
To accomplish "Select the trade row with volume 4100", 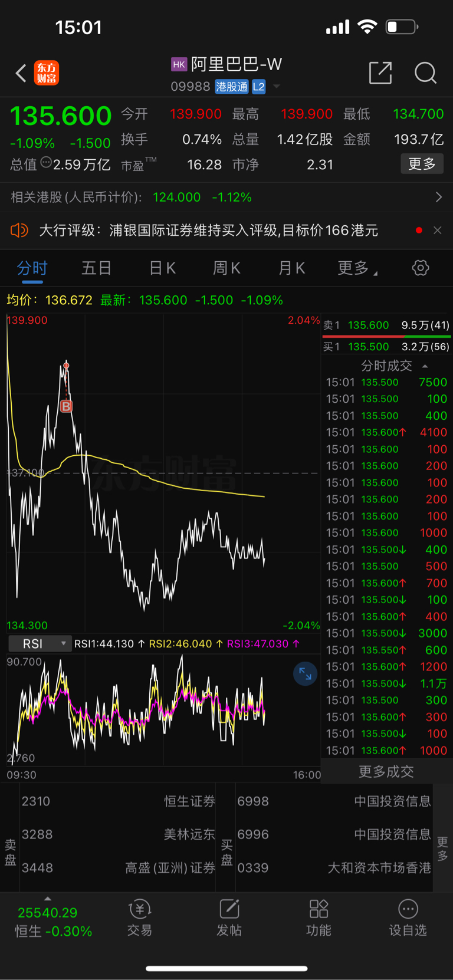I will click(x=386, y=433).
